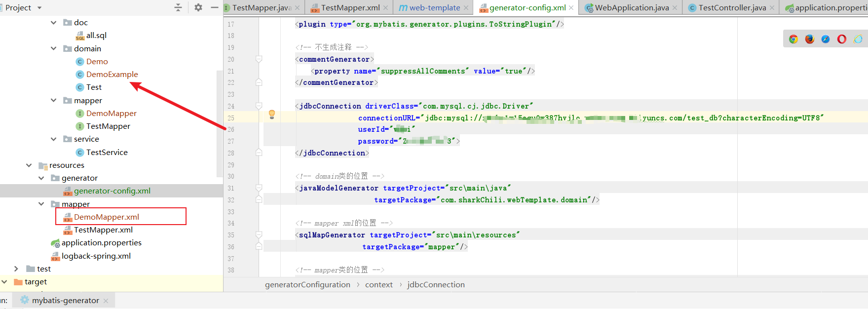Screen dimensions: 868x309
Task: Click the yellow intention lightbulb icon
Action: point(271,115)
